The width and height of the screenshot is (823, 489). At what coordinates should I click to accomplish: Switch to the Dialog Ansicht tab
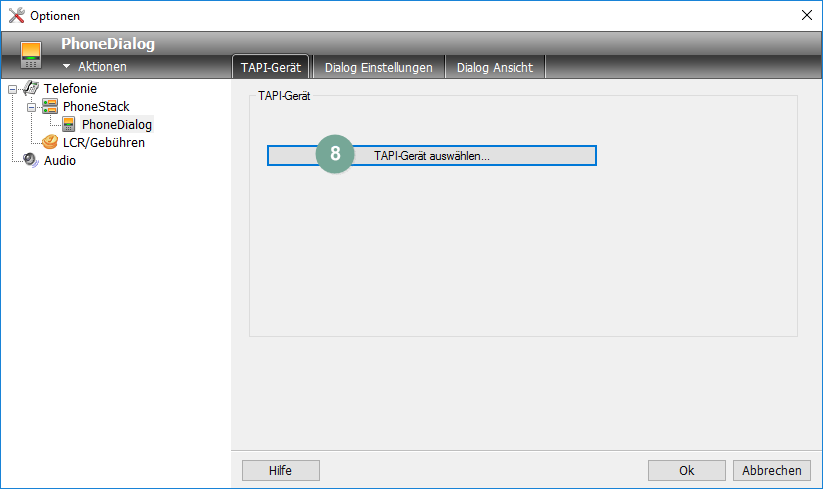tap(494, 67)
